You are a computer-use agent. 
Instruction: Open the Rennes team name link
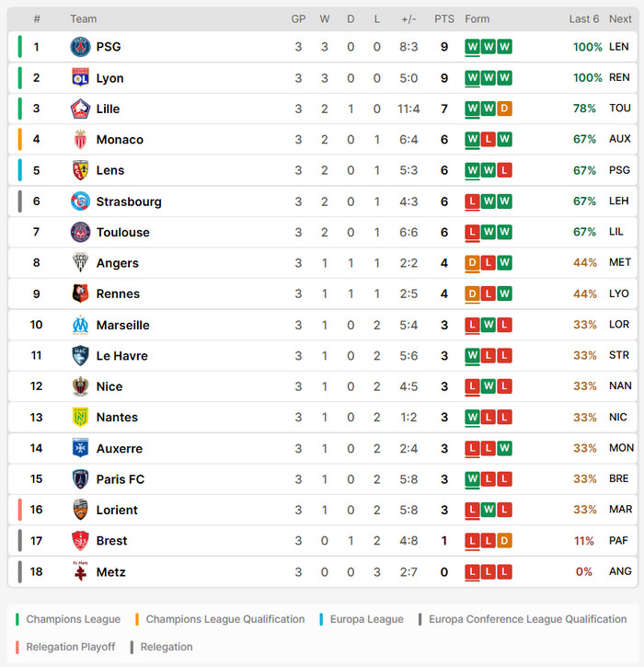118,293
